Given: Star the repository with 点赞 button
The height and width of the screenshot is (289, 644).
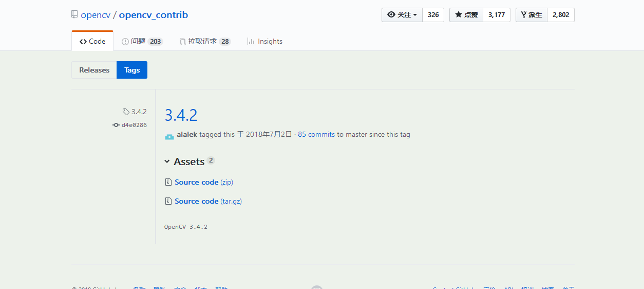Looking at the screenshot, I should point(466,15).
